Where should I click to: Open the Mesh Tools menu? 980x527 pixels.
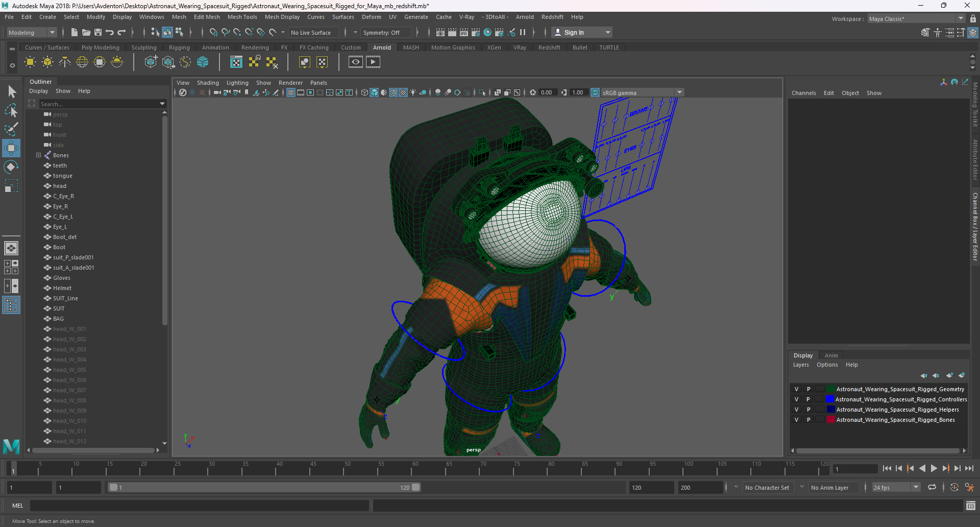242,17
